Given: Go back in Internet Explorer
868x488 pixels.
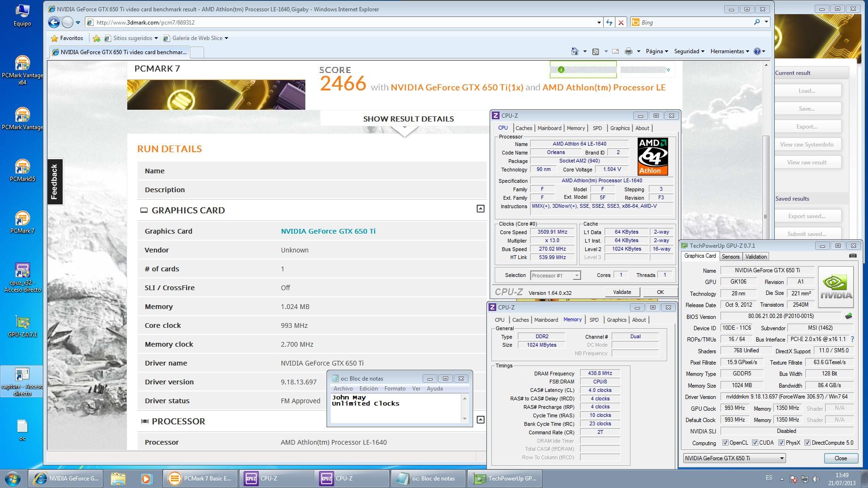Looking at the screenshot, I should [x=54, y=22].
